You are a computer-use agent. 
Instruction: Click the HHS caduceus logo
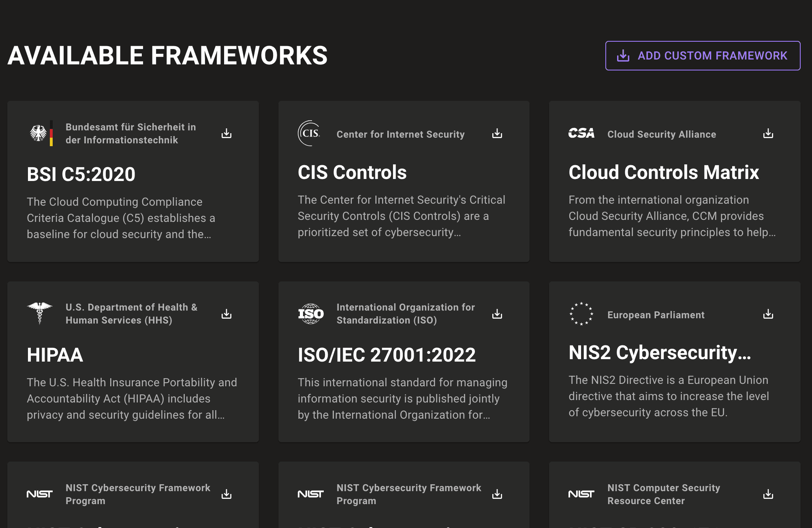pos(40,313)
